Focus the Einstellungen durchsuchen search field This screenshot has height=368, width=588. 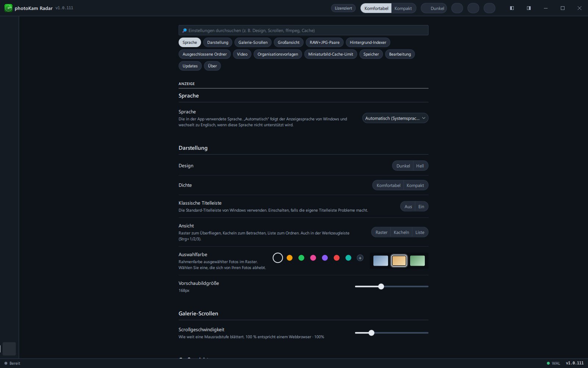coord(303,30)
